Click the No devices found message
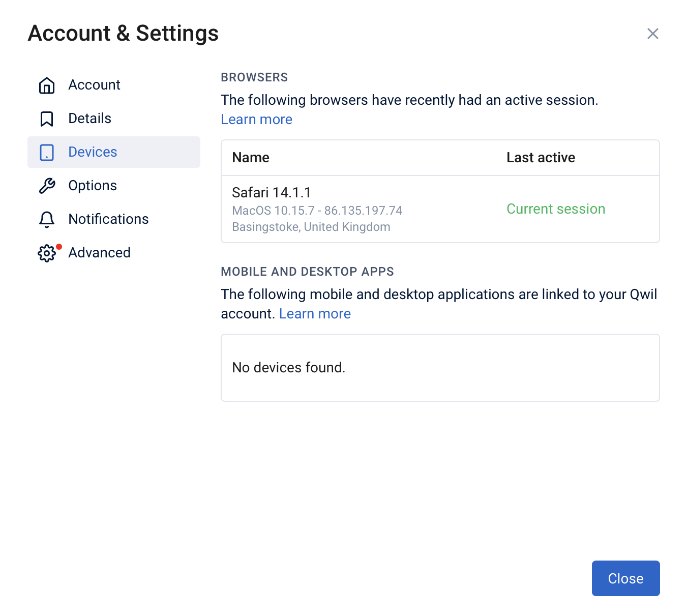 (288, 368)
